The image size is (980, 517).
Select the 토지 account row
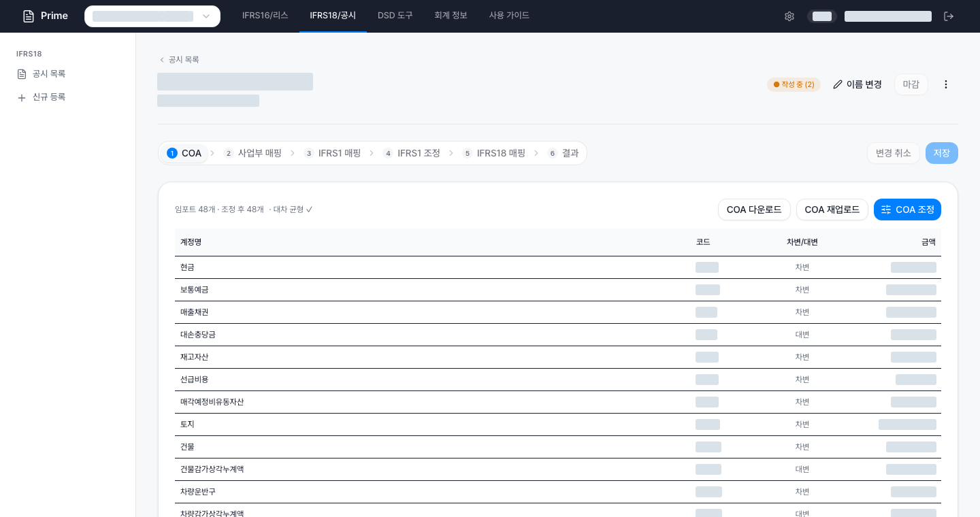(558, 424)
